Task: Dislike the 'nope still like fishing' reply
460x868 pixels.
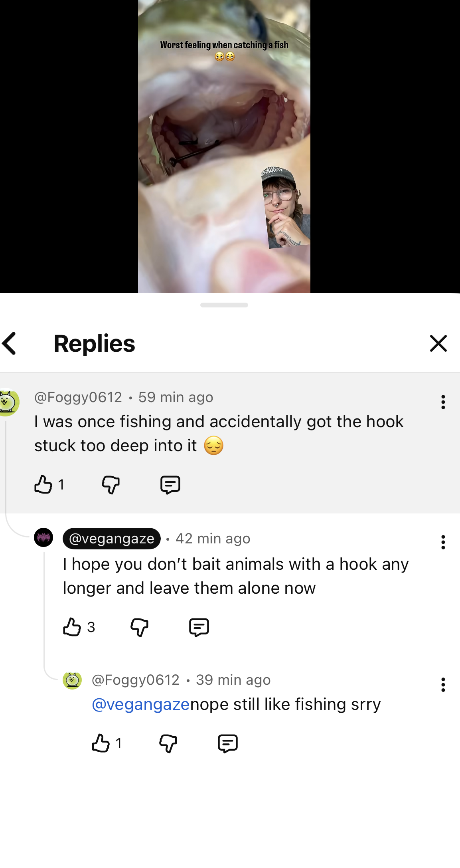Action: pos(168,743)
